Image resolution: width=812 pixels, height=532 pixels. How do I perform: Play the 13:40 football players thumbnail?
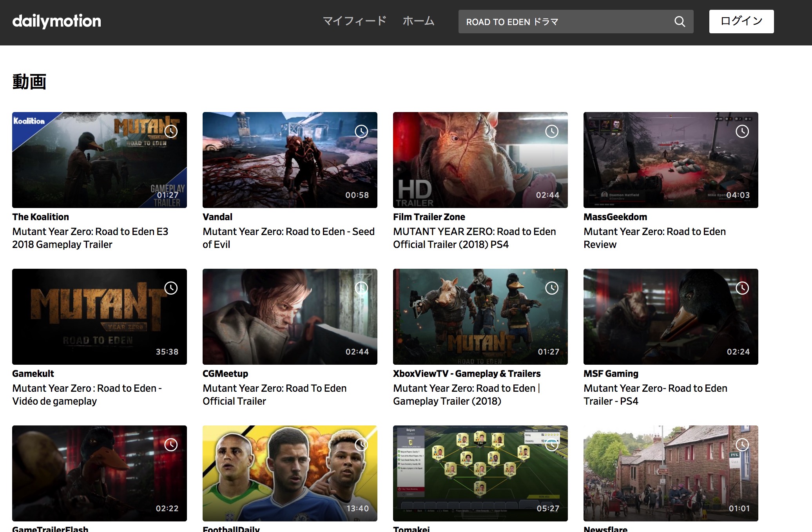click(x=290, y=473)
